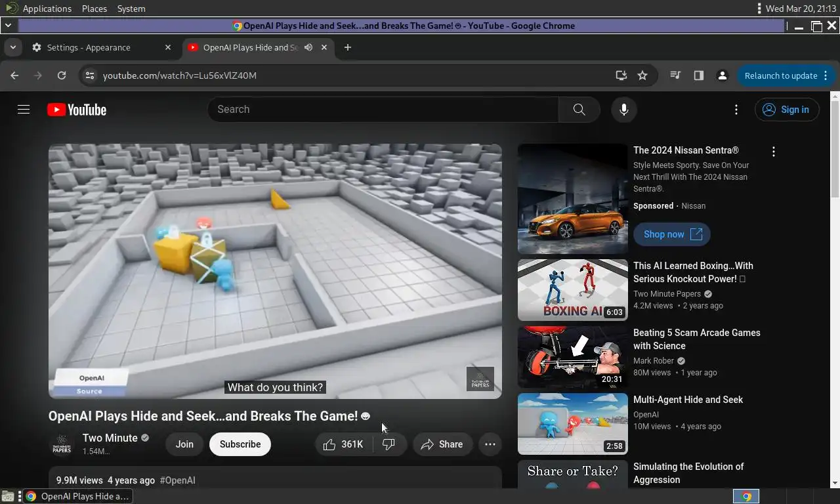Viewport: 840px width, 504px height.
Task: Open options menu for Nissan Sentra ad
Action: click(x=774, y=152)
